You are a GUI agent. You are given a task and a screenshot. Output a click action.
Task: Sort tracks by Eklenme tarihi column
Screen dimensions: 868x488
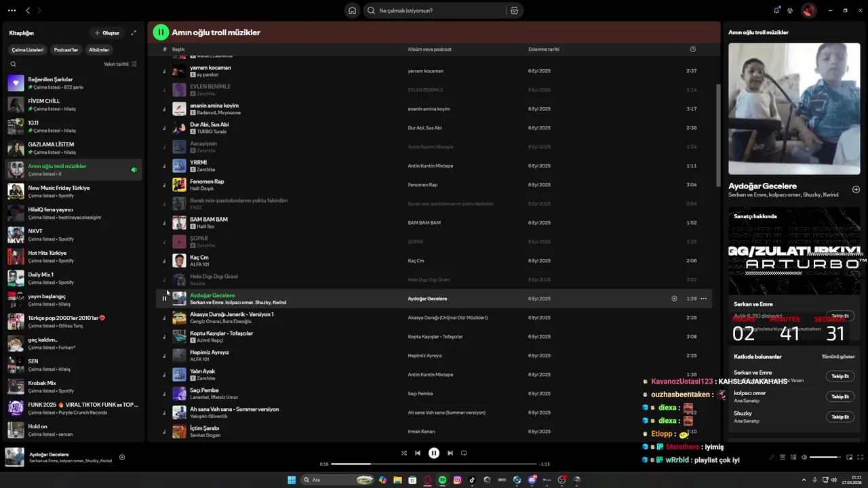(544, 49)
